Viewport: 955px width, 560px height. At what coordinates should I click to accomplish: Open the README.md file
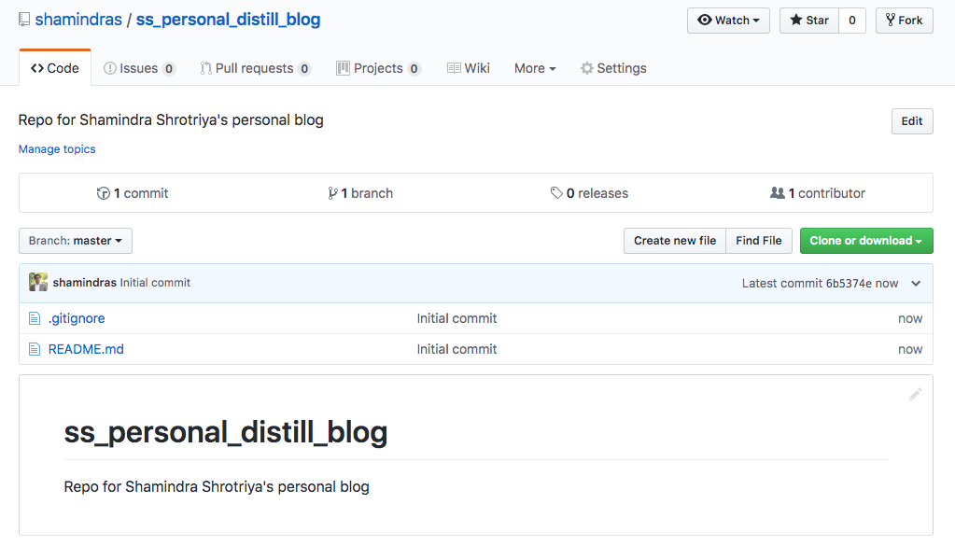click(86, 349)
